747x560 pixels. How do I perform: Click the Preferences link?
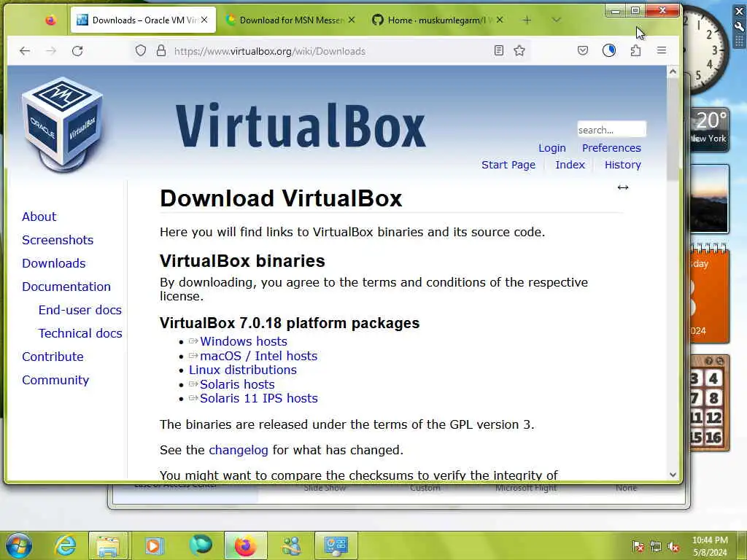[x=611, y=148]
